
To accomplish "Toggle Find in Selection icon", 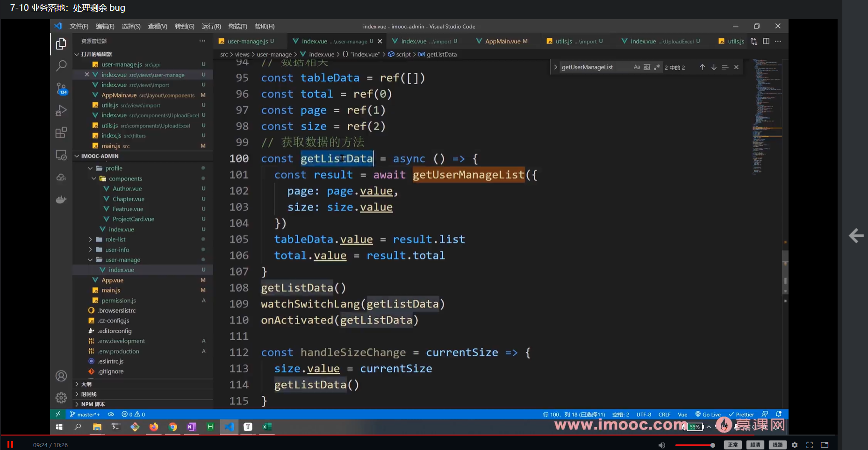I will pyautogui.click(x=725, y=67).
